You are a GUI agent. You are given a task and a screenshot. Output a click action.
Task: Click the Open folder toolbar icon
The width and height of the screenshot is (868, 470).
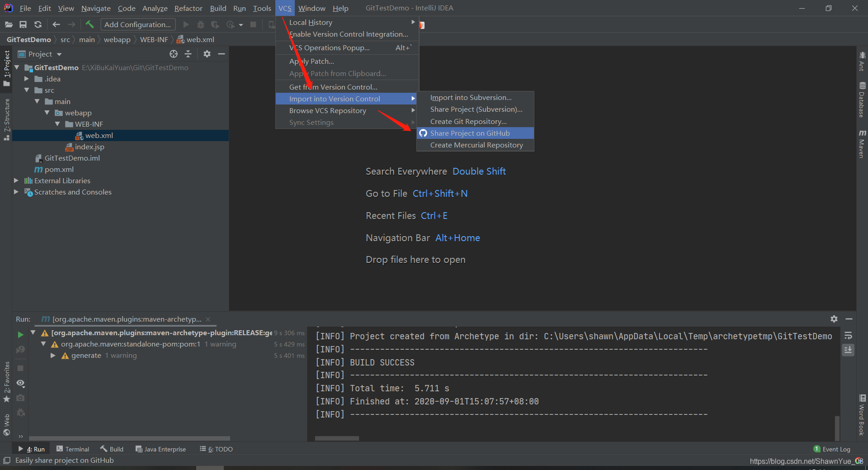pos(9,24)
